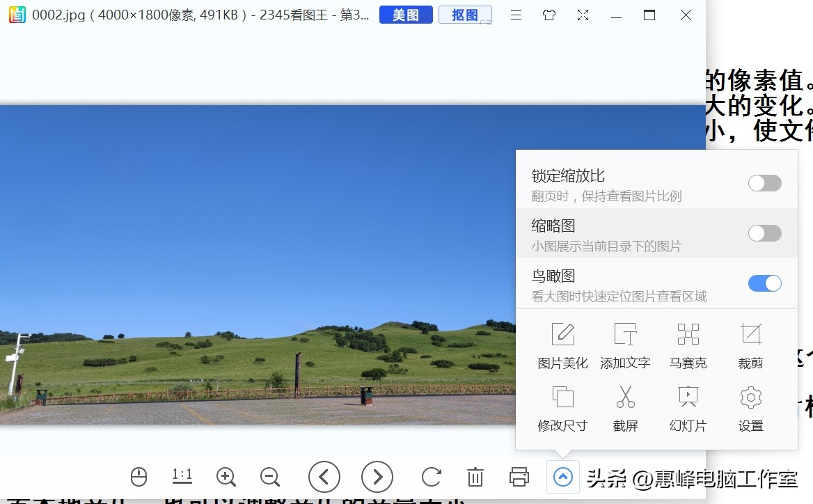Open the 修改尺寸 resize tool
The image size is (813, 504).
click(562, 408)
